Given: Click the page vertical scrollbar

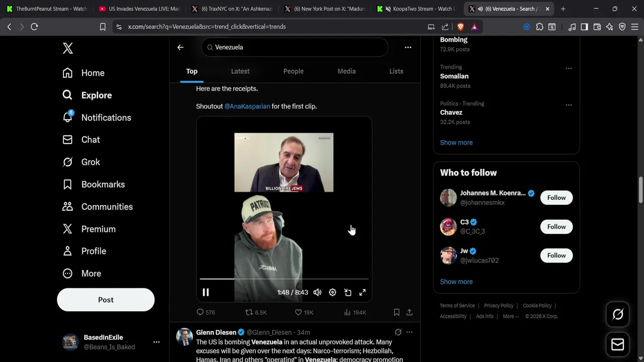Looking at the screenshot, I should point(640,189).
